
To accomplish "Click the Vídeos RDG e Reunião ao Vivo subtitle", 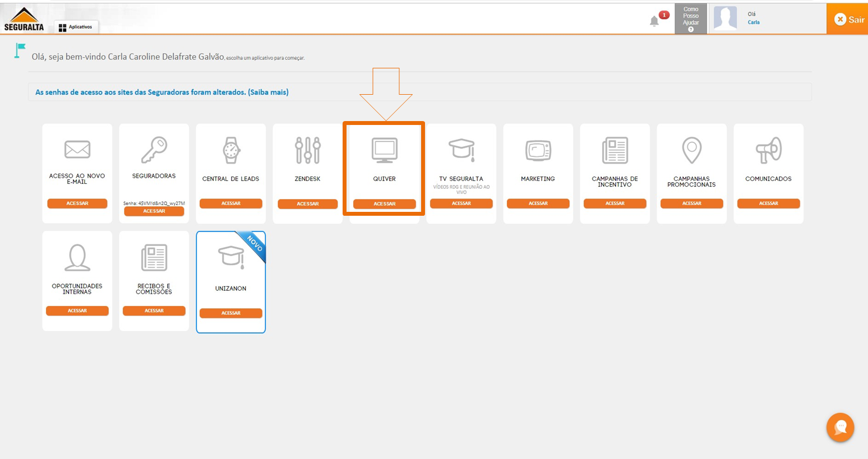I will click(x=461, y=189).
